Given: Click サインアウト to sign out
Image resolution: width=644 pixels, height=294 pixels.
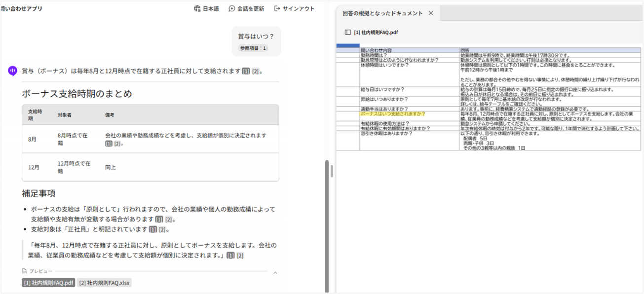Looking at the screenshot, I should tap(299, 8).
